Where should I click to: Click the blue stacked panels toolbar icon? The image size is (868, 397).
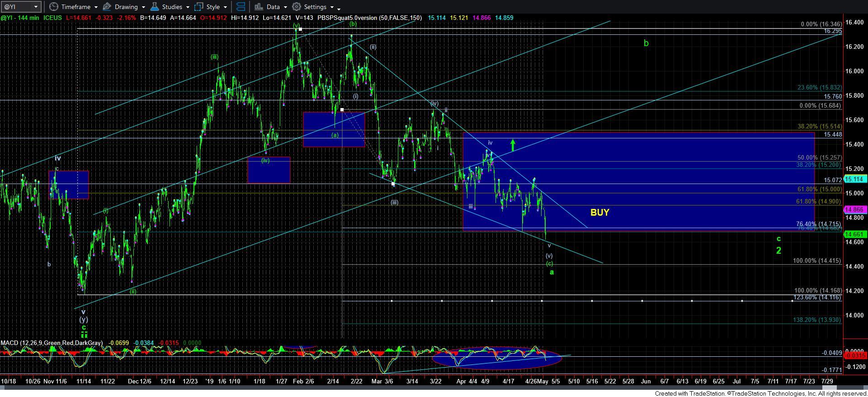(241, 7)
